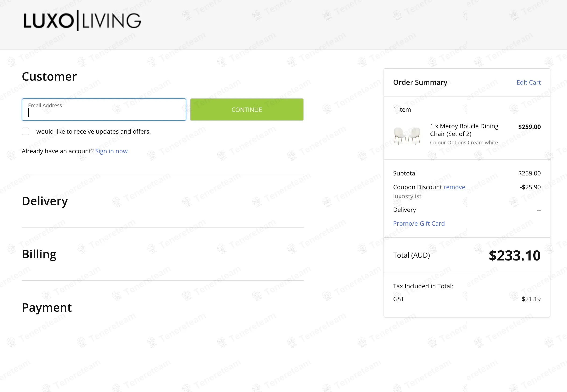Click the $233.10 total amount
The width and height of the screenshot is (567, 392).
pos(515,255)
